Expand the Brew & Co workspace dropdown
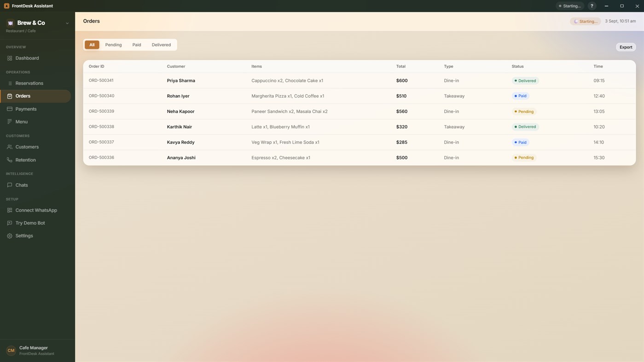The width and height of the screenshot is (644, 362). tap(67, 23)
